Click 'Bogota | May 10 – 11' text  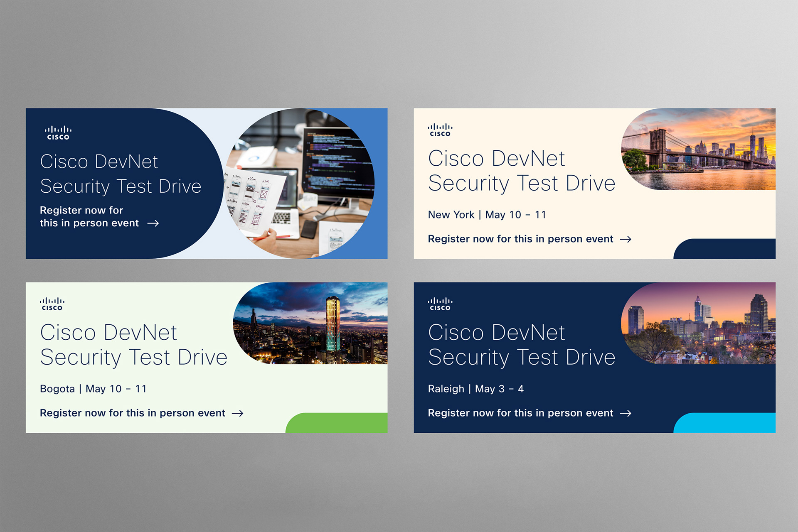93,389
